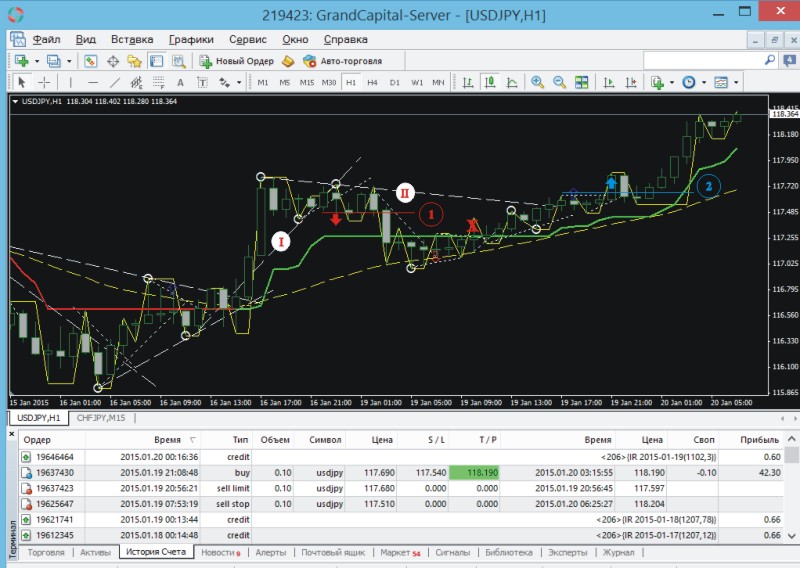Toggle the Market Watch window icon
This screenshot has height=568, width=800.
(90, 61)
